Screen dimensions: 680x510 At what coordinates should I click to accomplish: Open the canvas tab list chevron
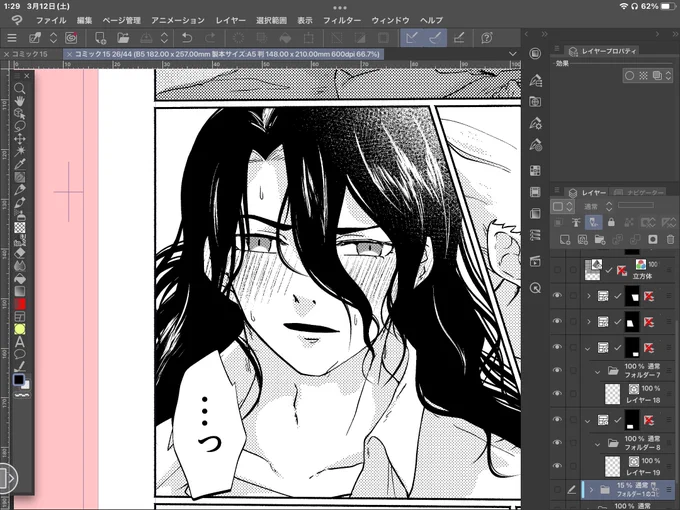point(513,54)
